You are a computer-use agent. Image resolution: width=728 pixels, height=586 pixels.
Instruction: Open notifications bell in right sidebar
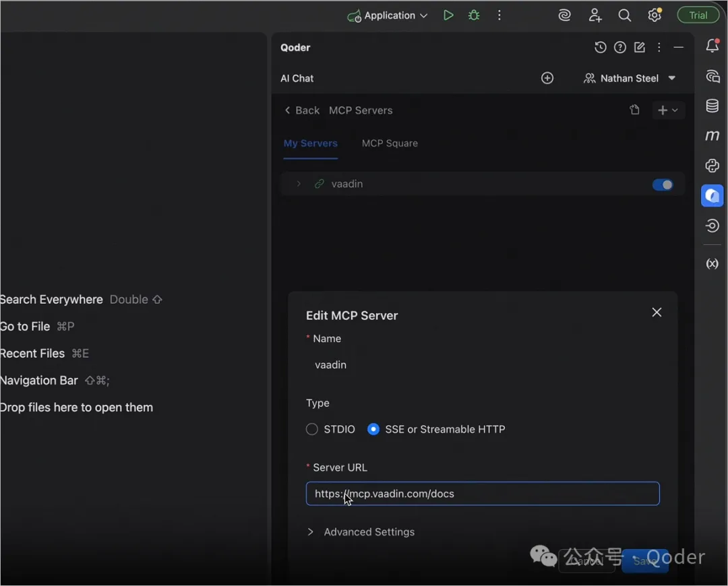pyautogui.click(x=712, y=46)
